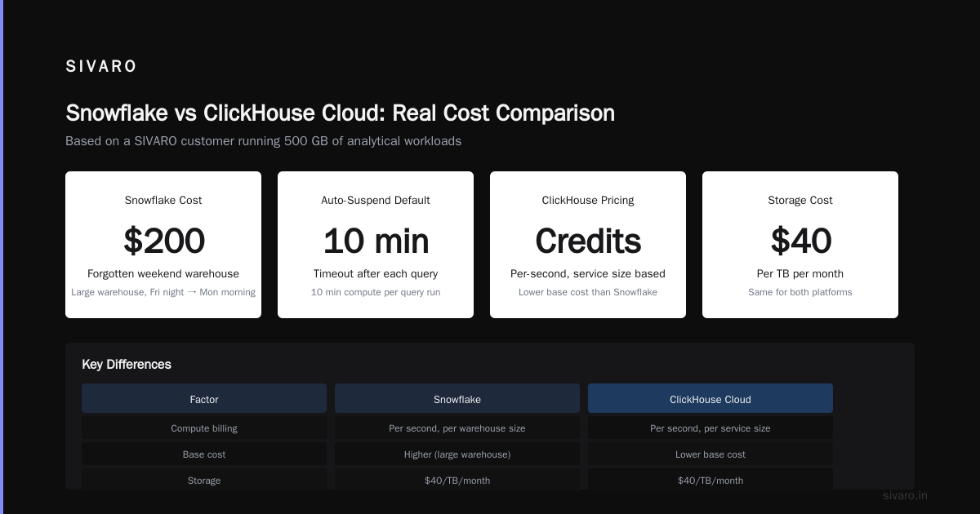Image resolution: width=980 pixels, height=514 pixels.
Task: Click 'Large warehouse, Fri night → Mon morning' note
Action: pos(163,292)
